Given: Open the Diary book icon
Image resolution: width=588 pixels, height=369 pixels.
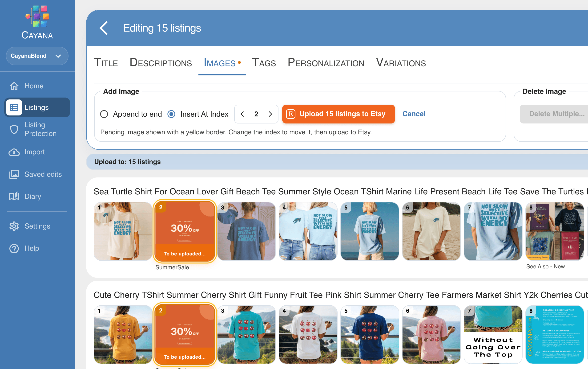Looking at the screenshot, I should [14, 196].
